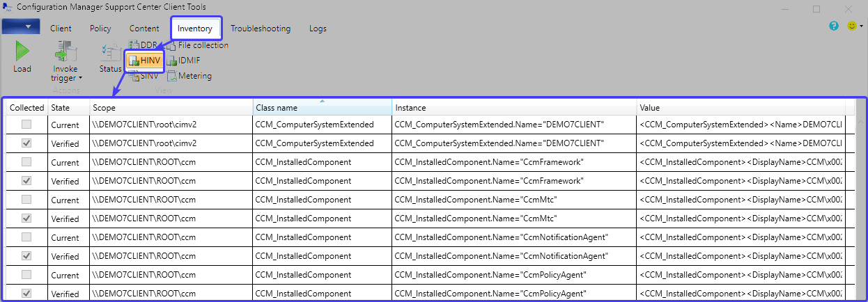The height and width of the screenshot is (302, 868).
Task: Select Value cell in Verified CcmPolicyAgent row
Action: pos(741,294)
